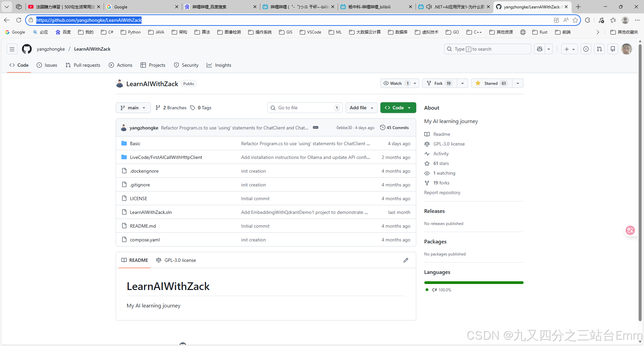Open the LiveCode/FirstAICallWithHttpClient folder

coord(166,157)
